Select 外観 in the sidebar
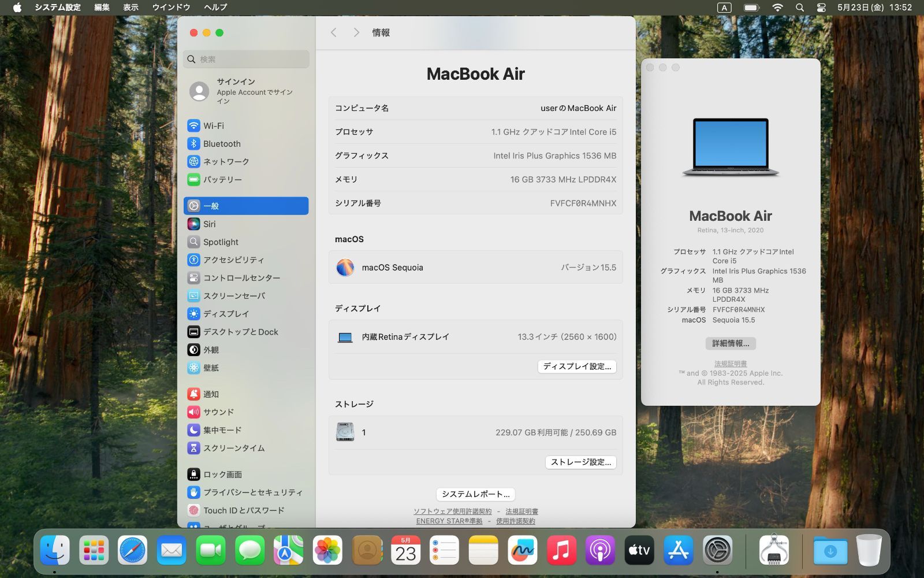The image size is (924, 578). [x=246, y=350]
